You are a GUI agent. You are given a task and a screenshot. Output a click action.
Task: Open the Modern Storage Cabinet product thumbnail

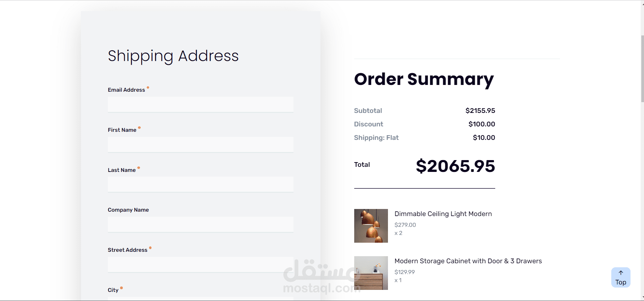pyautogui.click(x=371, y=273)
